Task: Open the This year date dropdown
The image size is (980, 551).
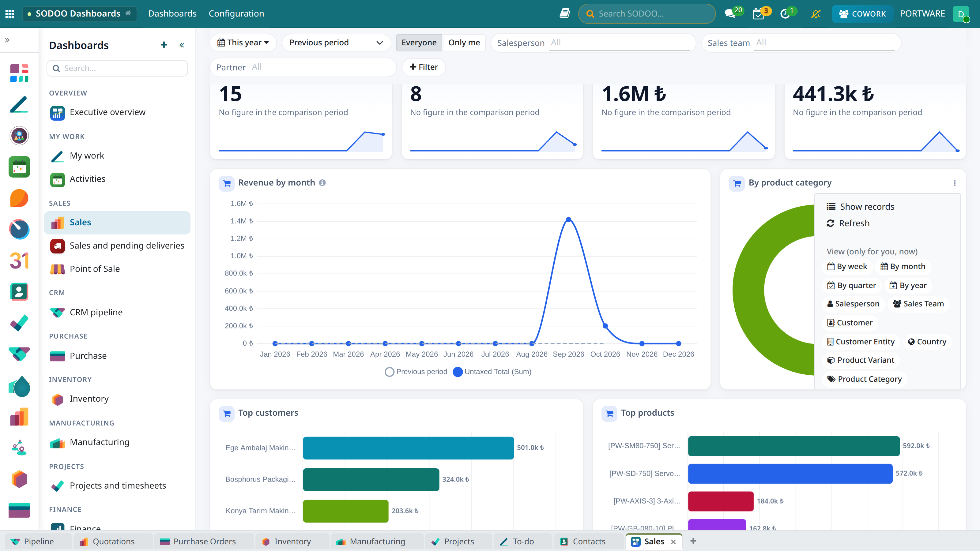Action: [243, 43]
